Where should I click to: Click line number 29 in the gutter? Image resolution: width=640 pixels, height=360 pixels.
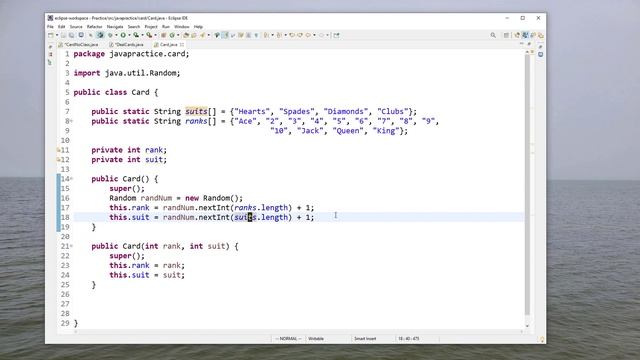coord(65,323)
